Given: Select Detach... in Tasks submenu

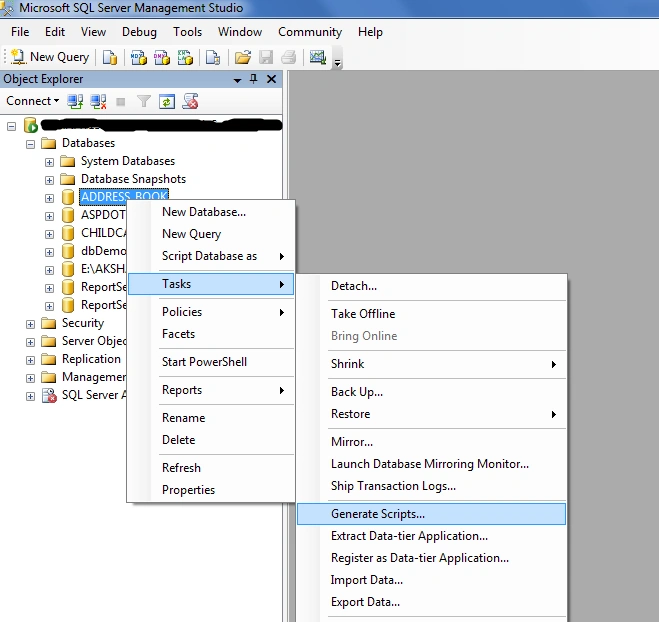Looking at the screenshot, I should click(x=432, y=286).
